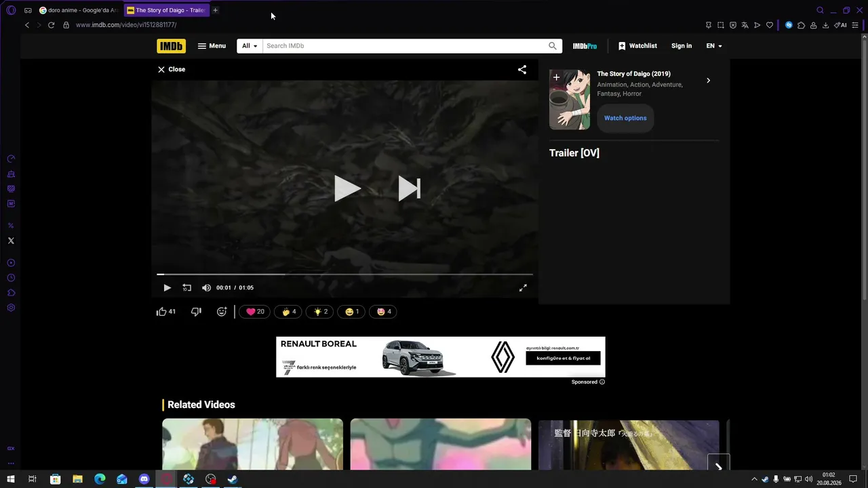Screen dimensions: 868x488
Task: Seek on the video progress bar
Action: [x=344, y=274]
